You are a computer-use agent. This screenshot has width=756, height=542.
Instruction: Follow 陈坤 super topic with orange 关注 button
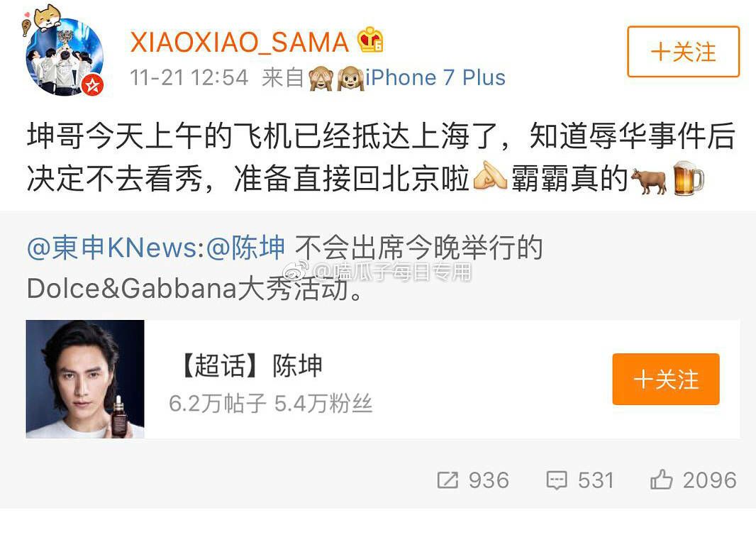click(666, 379)
